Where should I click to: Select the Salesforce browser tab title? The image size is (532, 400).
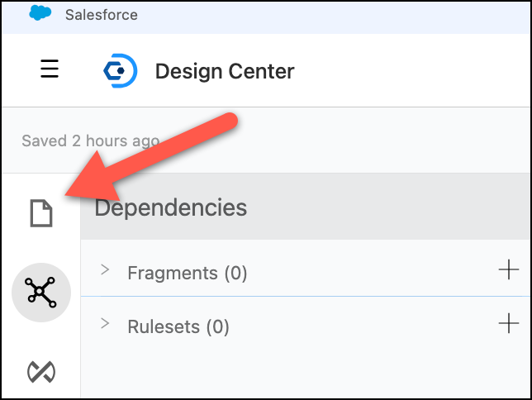click(x=100, y=15)
